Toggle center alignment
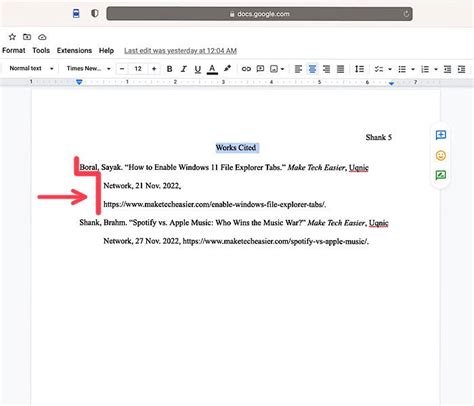 pos(312,69)
